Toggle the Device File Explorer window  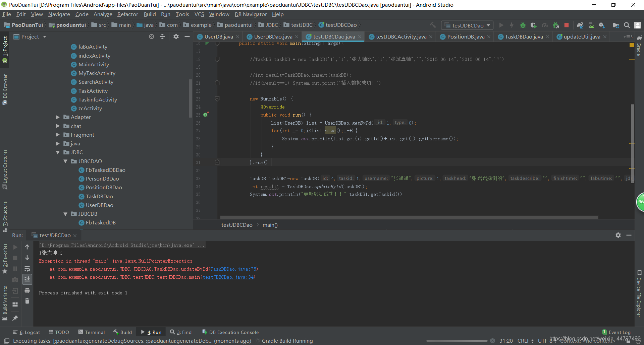[639, 293]
